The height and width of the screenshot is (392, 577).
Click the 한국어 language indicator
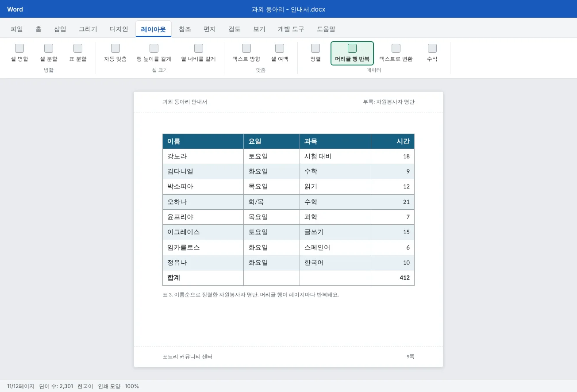(85, 386)
